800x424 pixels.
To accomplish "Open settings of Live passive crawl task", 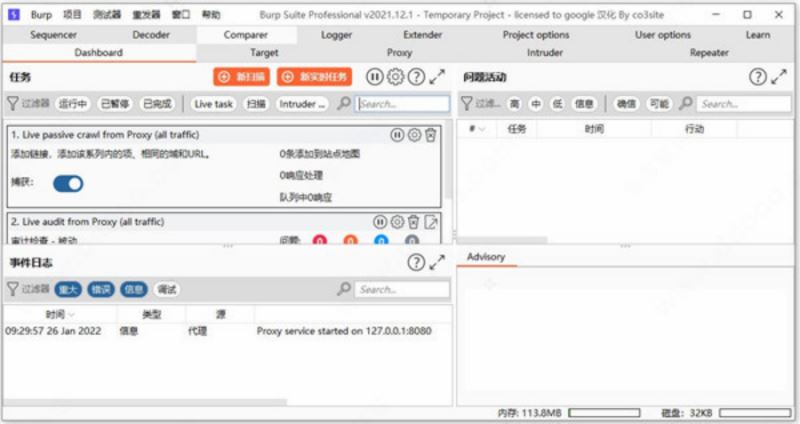I will point(414,135).
